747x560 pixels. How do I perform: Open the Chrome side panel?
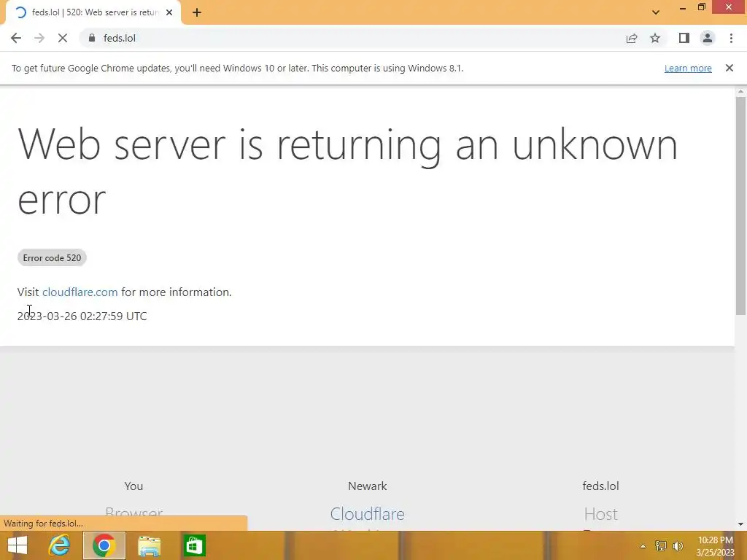(x=684, y=38)
